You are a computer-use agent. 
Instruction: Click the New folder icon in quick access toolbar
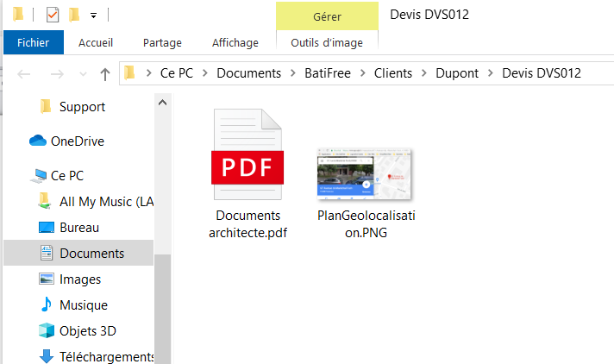74,15
